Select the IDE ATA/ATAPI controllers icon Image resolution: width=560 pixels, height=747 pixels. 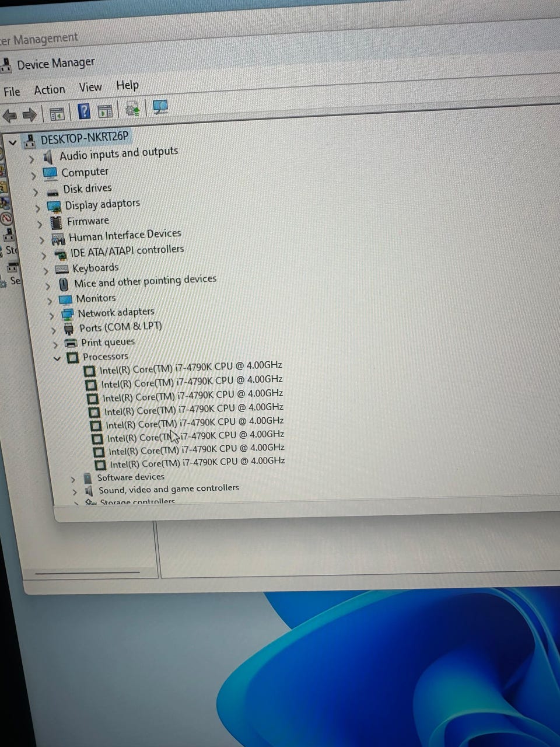[x=60, y=254]
